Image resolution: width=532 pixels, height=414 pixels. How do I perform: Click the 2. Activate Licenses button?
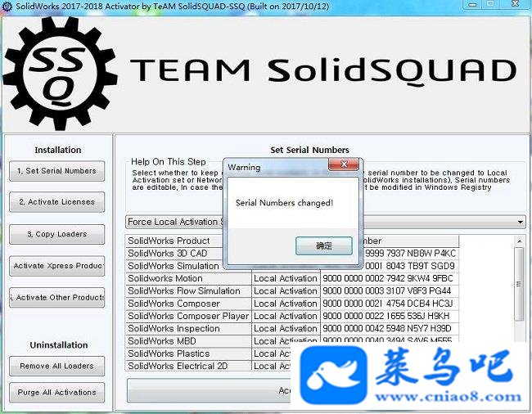(57, 202)
